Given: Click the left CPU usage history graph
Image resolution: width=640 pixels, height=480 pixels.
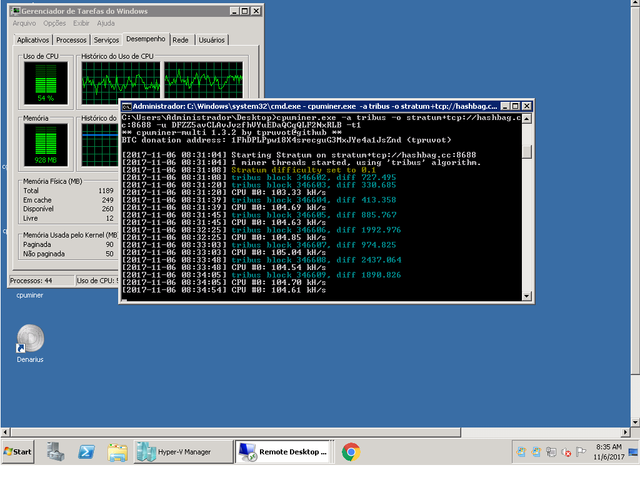Looking at the screenshot, I should click(x=121, y=81).
